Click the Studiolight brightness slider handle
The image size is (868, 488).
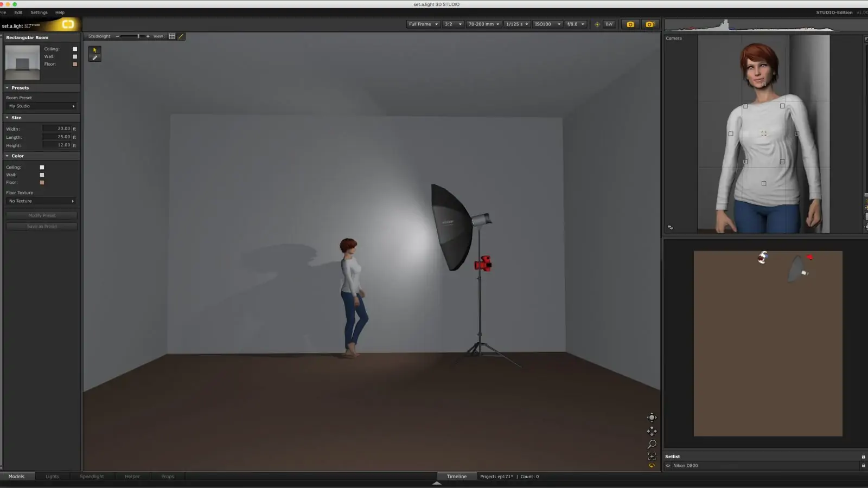(x=138, y=36)
